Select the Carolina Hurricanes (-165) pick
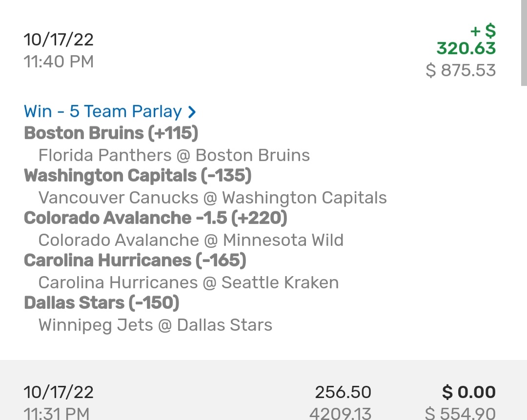Screen dimensions: 527x420 (135, 260)
